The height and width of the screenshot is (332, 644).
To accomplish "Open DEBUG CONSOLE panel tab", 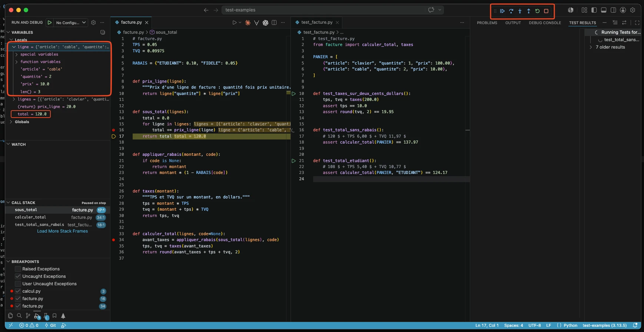I will tap(545, 23).
